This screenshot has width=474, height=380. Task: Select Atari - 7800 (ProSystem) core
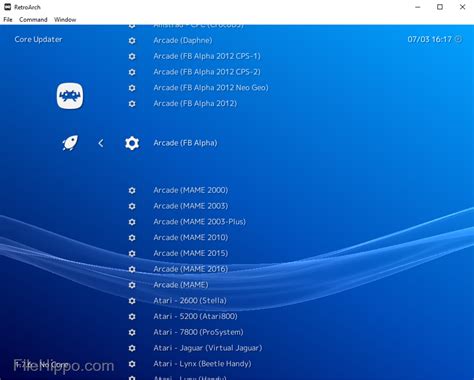click(198, 332)
